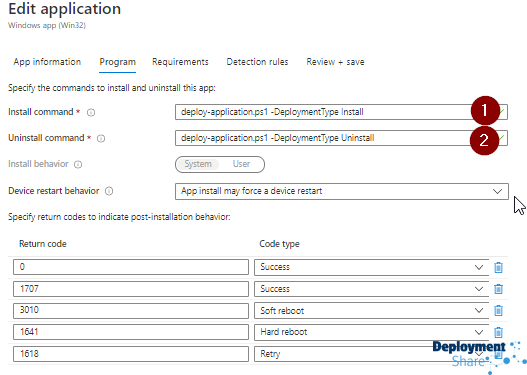Go to Detection rules tab
527x375 pixels.
coord(257,62)
